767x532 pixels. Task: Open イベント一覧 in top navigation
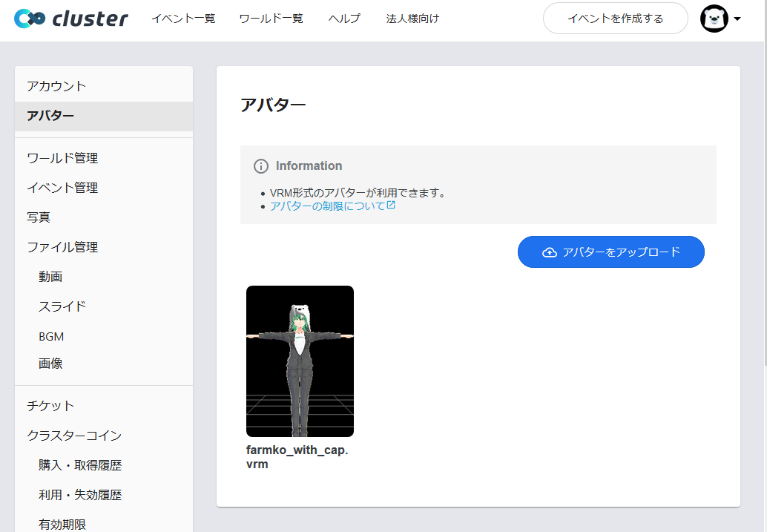coord(183,19)
